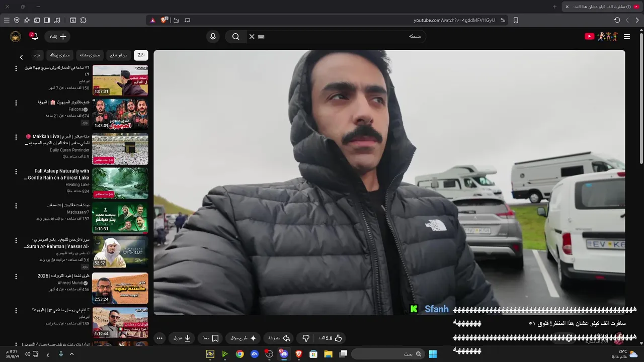Download the video with تنزيل button

tap(182, 338)
